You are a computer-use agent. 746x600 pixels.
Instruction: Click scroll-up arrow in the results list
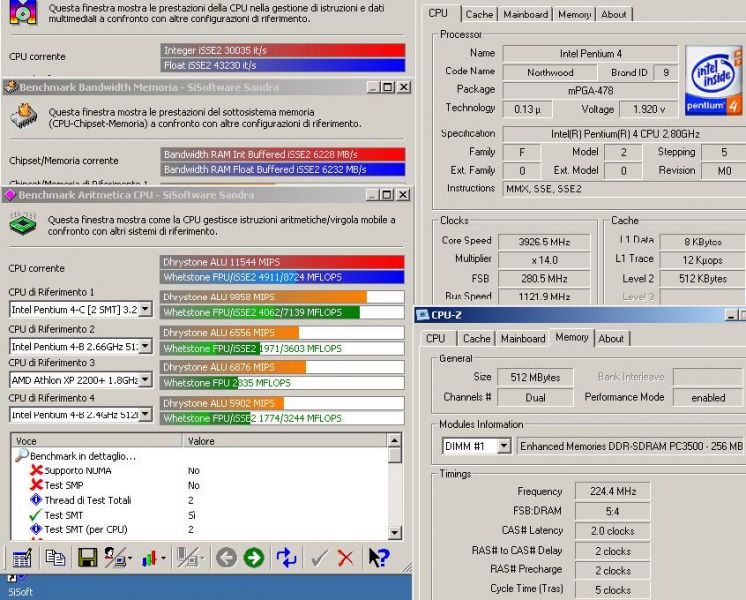pos(394,441)
